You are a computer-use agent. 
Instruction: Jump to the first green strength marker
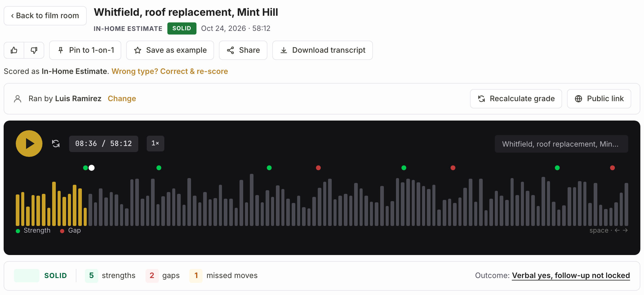[86, 168]
